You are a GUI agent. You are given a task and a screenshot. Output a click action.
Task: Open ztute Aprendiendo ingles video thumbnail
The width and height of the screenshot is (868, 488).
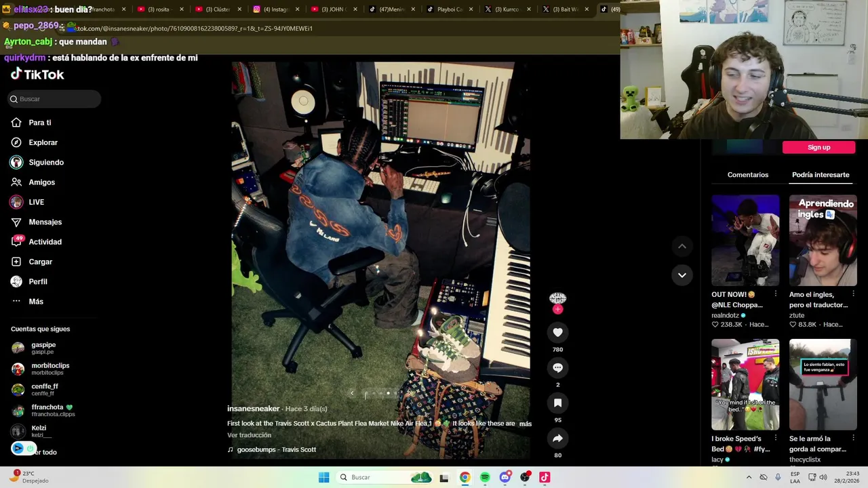click(x=823, y=241)
